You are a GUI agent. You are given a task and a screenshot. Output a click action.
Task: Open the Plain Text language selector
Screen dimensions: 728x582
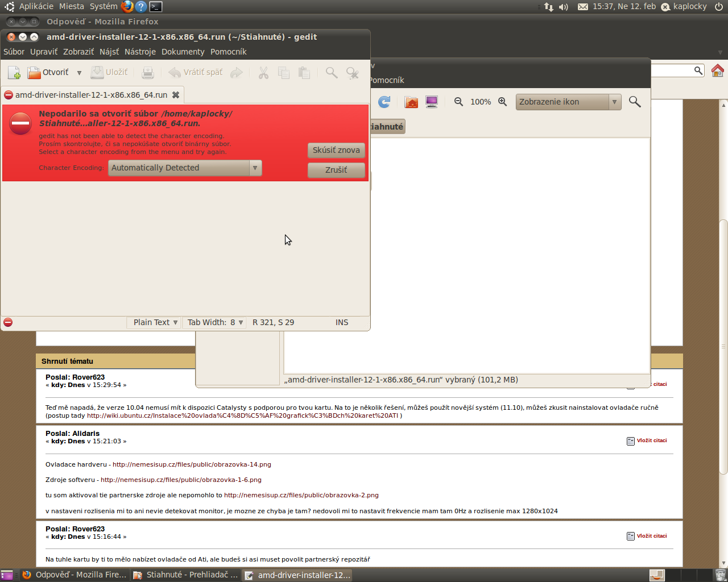tap(156, 322)
